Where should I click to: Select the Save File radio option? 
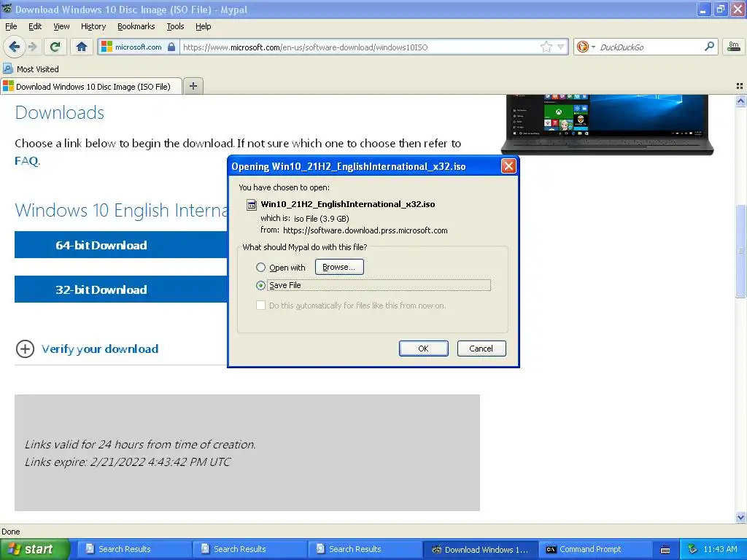[x=260, y=285]
